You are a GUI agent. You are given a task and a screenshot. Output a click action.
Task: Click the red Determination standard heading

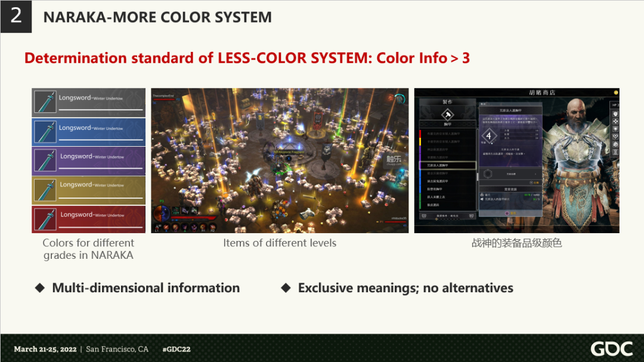(x=247, y=58)
